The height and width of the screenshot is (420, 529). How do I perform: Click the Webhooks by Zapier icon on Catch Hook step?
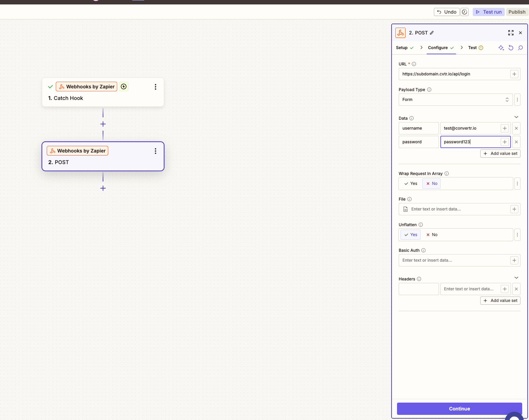pyautogui.click(x=61, y=87)
